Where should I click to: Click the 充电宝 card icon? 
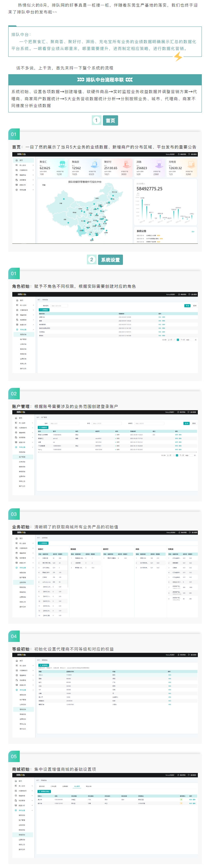[x=191, y=164]
